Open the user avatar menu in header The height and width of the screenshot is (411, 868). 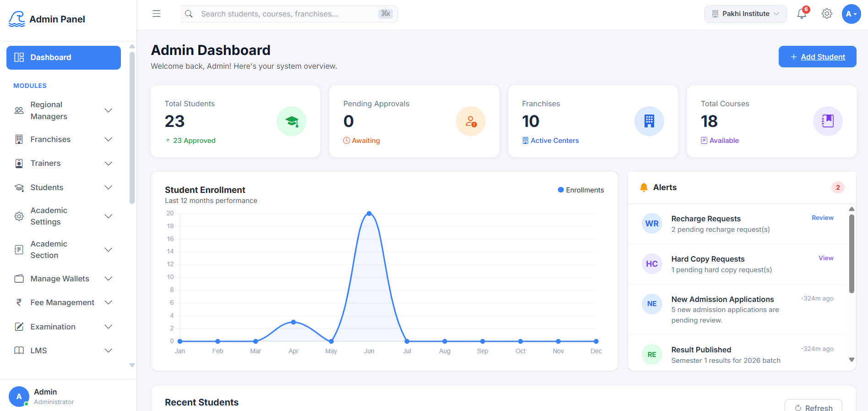click(x=851, y=14)
